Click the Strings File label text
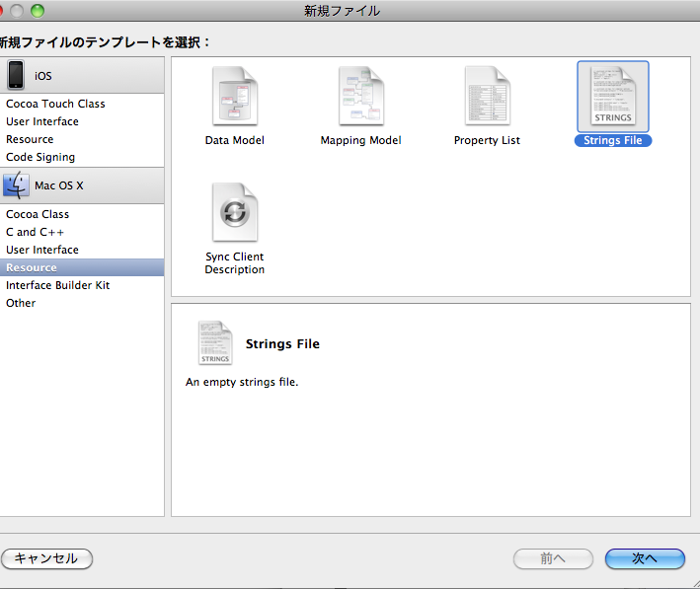 point(613,140)
